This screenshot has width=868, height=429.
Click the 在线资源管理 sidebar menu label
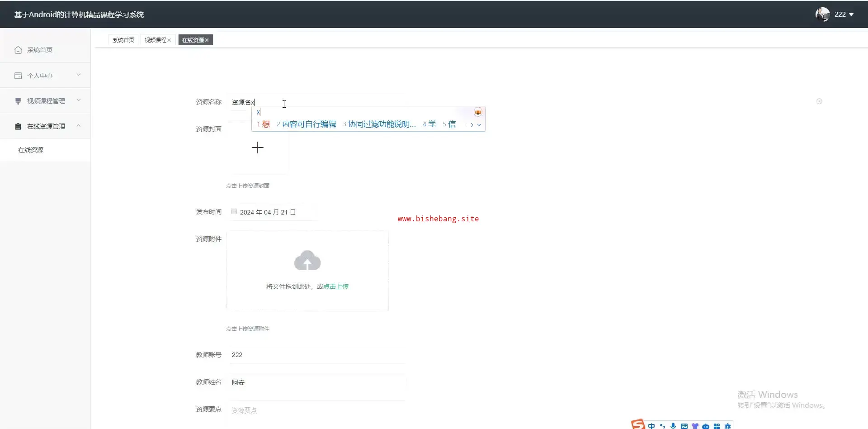(46, 126)
